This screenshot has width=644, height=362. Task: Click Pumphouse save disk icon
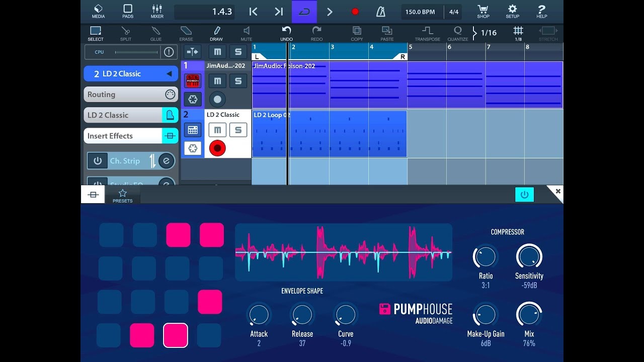click(384, 309)
